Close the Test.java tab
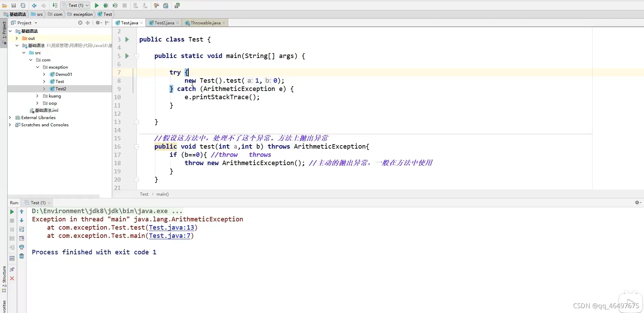This screenshot has width=644, height=313. pos(142,23)
